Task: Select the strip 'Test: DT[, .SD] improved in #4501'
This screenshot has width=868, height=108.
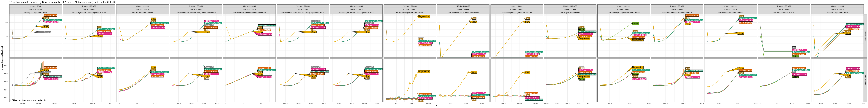Action: click(x=36, y=13)
